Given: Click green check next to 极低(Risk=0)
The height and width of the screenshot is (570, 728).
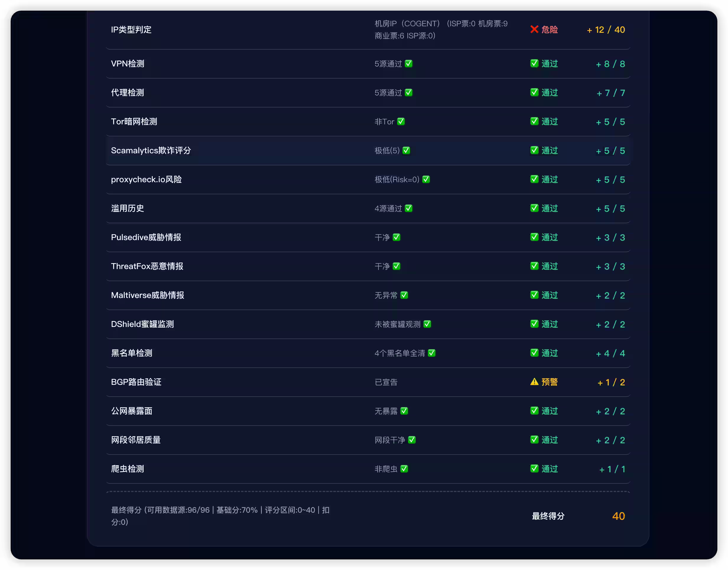Looking at the screenshot, I should click(x=425, y=179).
